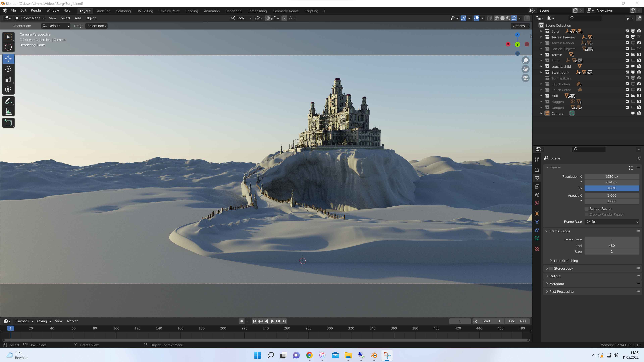This screenshot has height=362, width=644.
Task: Uncheck the Flaggen collection checkbox
Action: point(627,101)
